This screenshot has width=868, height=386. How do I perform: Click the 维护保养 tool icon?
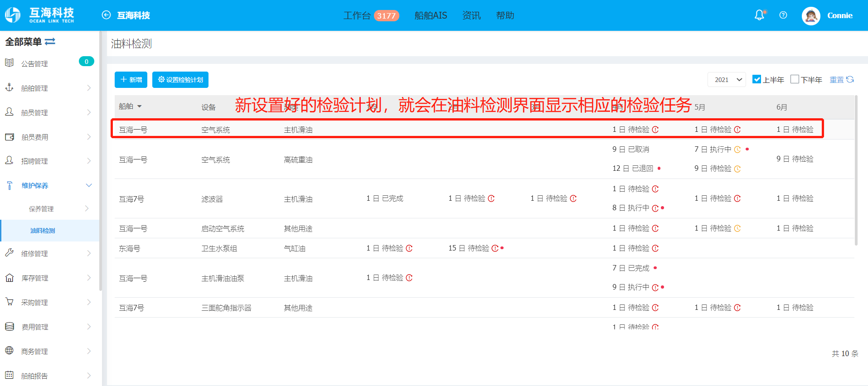click(10, 185)
